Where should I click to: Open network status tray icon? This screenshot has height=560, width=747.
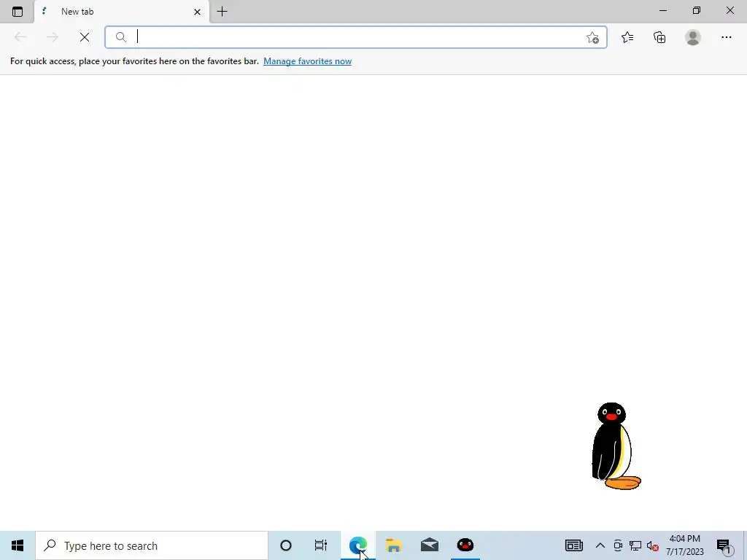pos(635,545)
